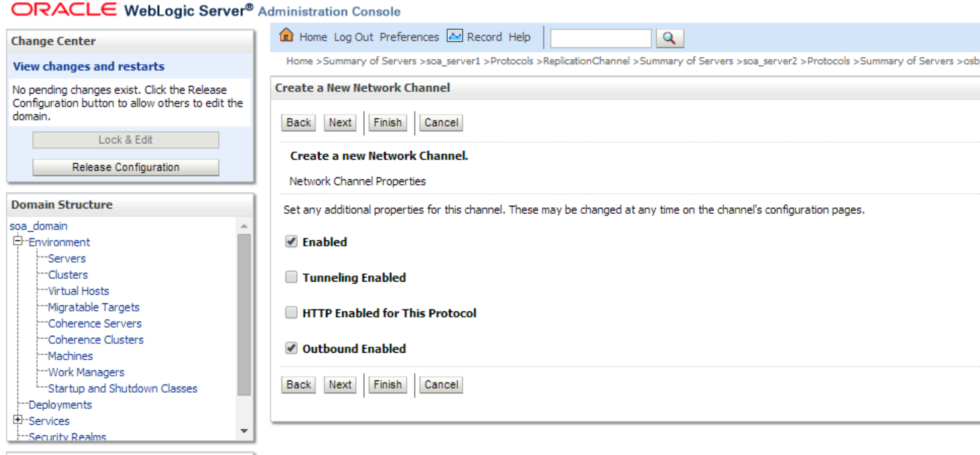Open Migratable Targets
The height and width of the screenshot is (455, 980).
(x=93, y=307)
